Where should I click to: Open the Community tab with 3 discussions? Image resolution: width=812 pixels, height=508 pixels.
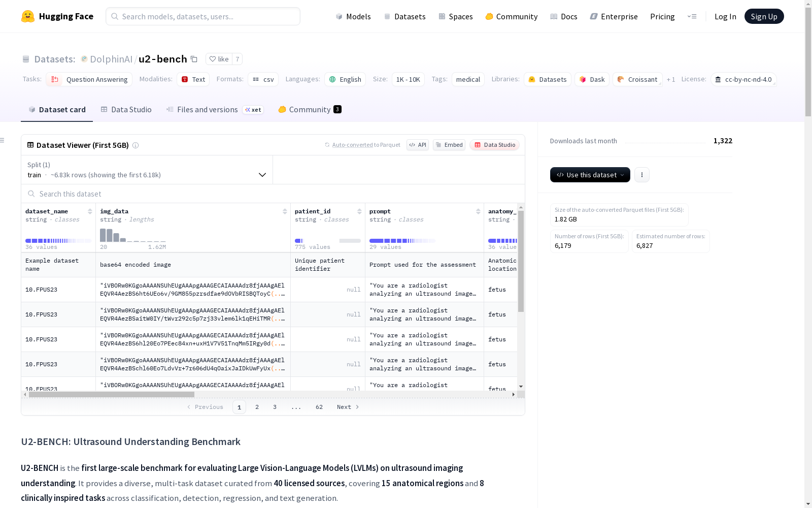[x=310, y=110]
